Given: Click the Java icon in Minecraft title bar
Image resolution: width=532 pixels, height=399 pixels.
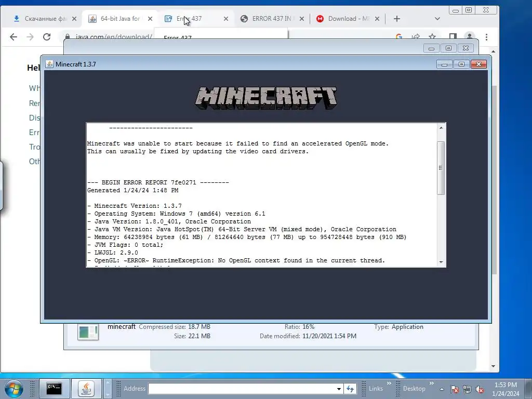Looking at the screenshot, I should [x=49, y=64].
